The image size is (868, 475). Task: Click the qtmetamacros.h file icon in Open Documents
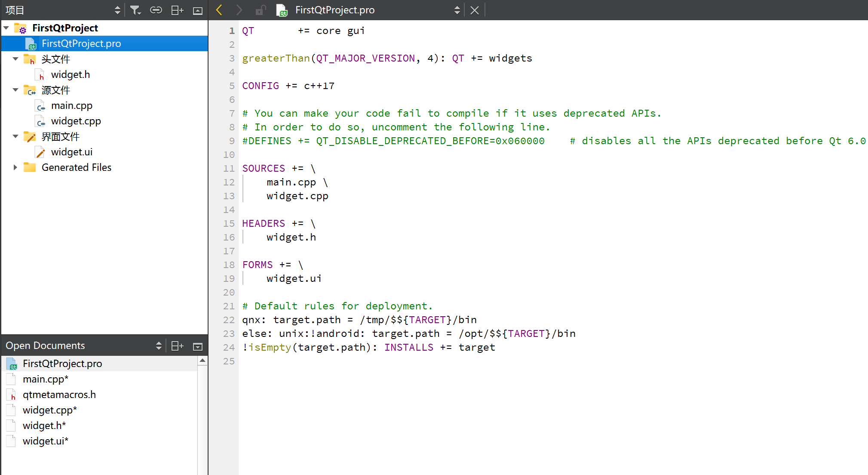coord(12,395)
